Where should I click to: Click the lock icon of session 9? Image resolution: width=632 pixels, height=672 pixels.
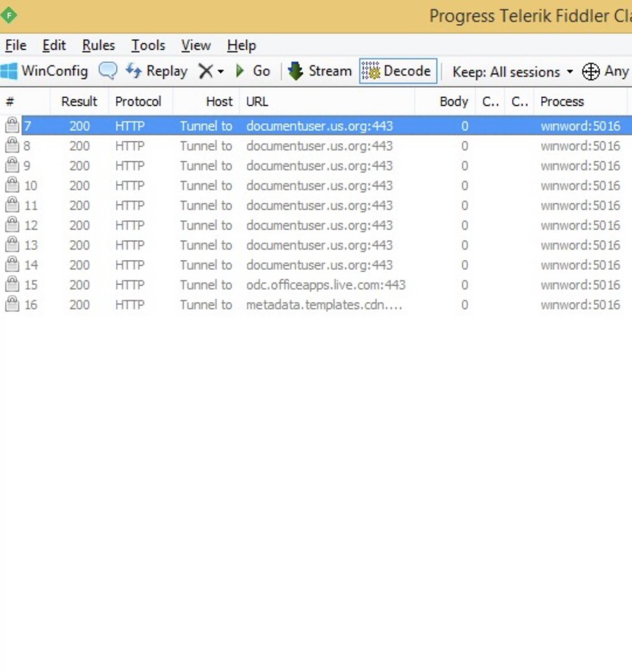(11, 165)
